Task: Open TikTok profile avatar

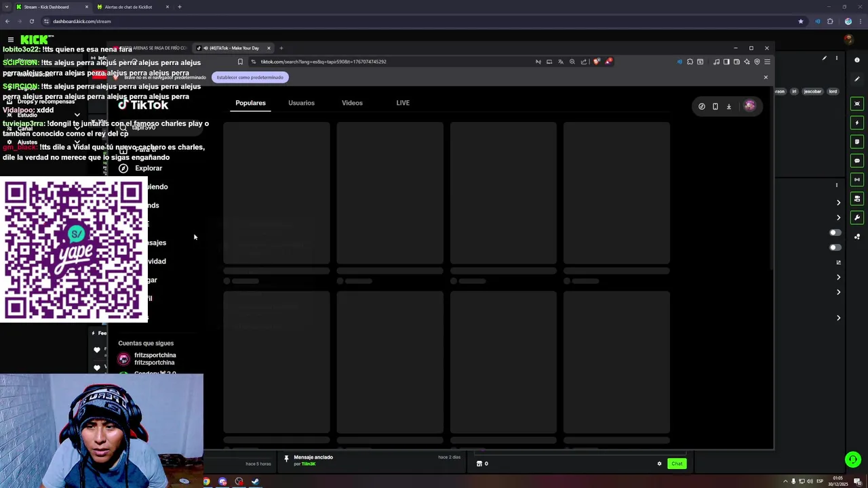Action: pyautogui.click(x=749, y=106)
